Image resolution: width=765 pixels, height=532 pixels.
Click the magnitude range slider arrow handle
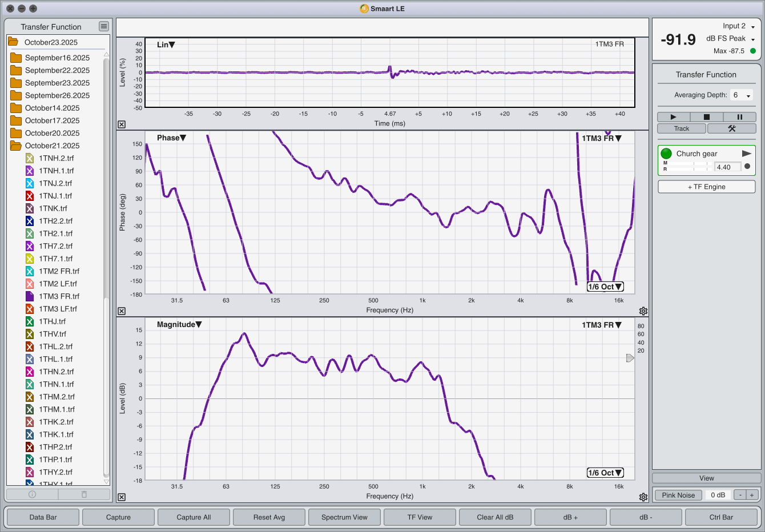coord(630,358)
